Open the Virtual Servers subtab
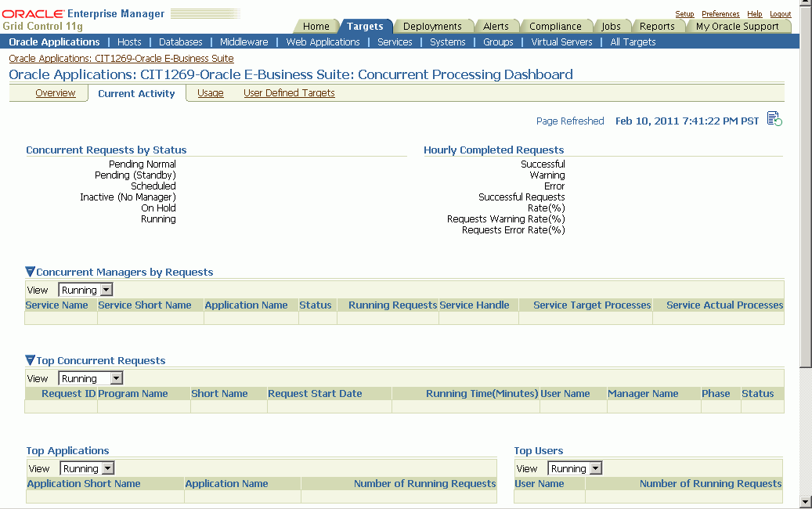 562,42
